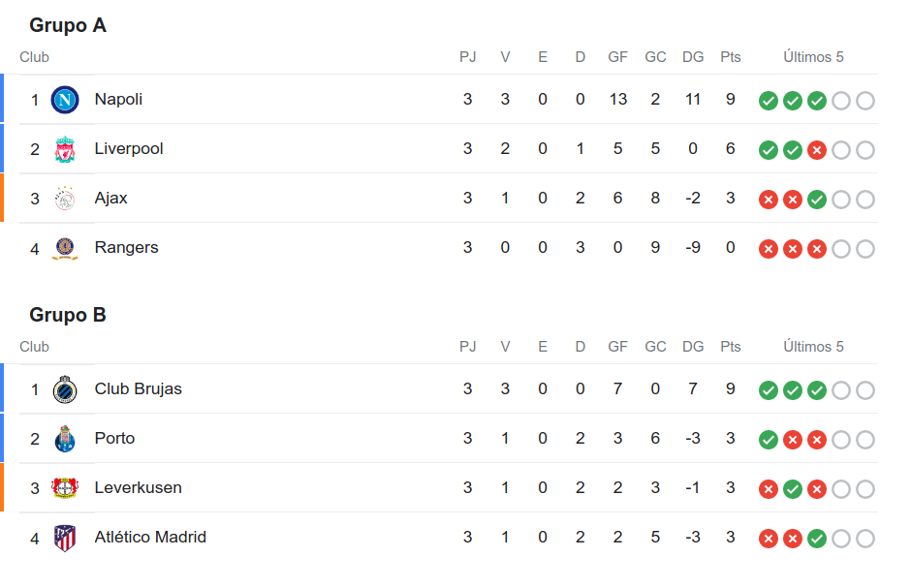911x588 pixels.
Task: Click the Pts column header in Grupo A
Action: click(x=731, y=57)
